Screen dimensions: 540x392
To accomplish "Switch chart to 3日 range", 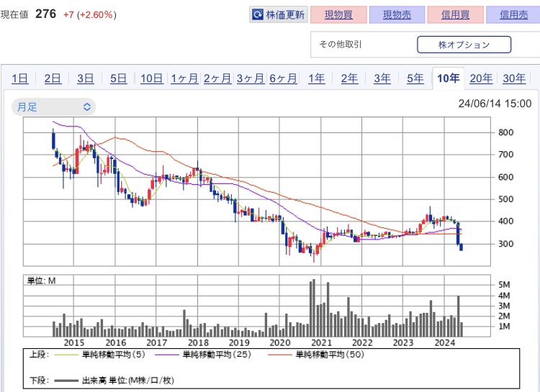I will (86, 78).
